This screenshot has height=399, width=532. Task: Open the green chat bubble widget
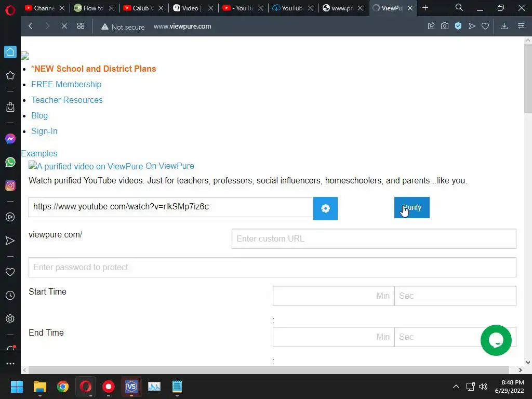[496, 340]
